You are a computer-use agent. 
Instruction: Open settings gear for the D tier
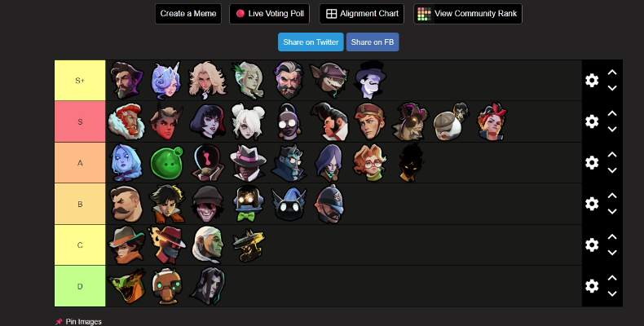[x=592, y=286]
